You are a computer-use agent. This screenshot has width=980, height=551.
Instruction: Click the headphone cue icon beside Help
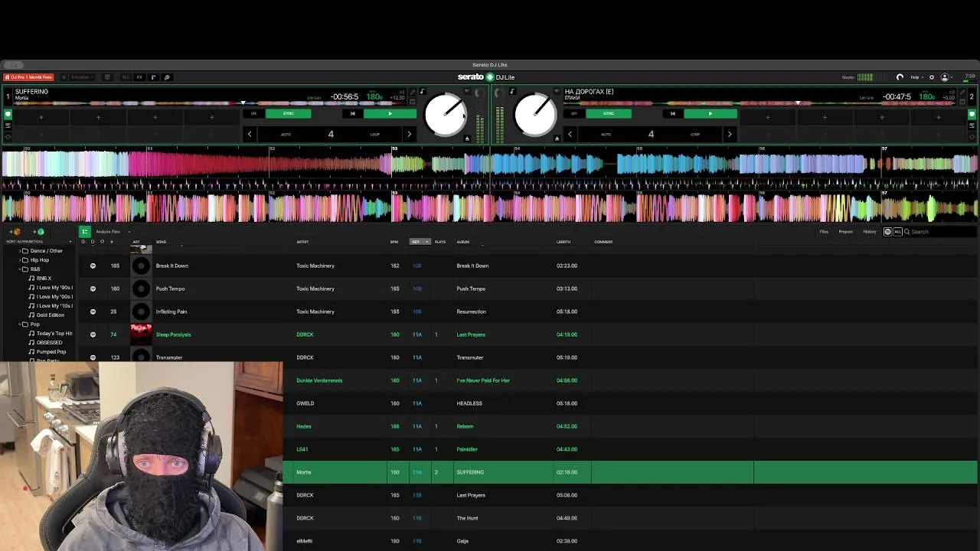[900, 77]
